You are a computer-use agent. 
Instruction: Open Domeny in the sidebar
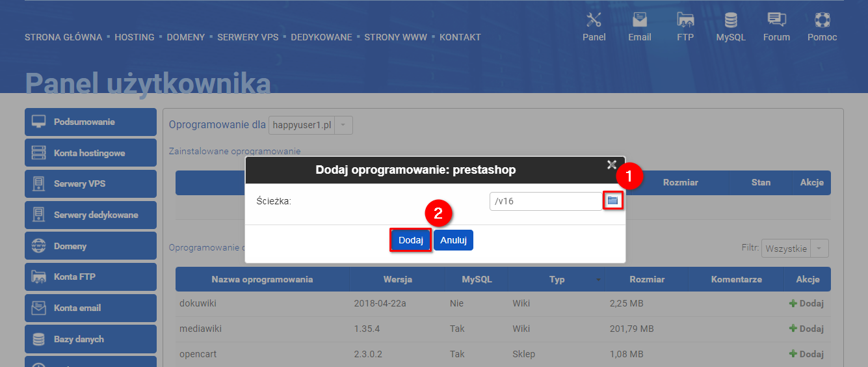[90, 246]
